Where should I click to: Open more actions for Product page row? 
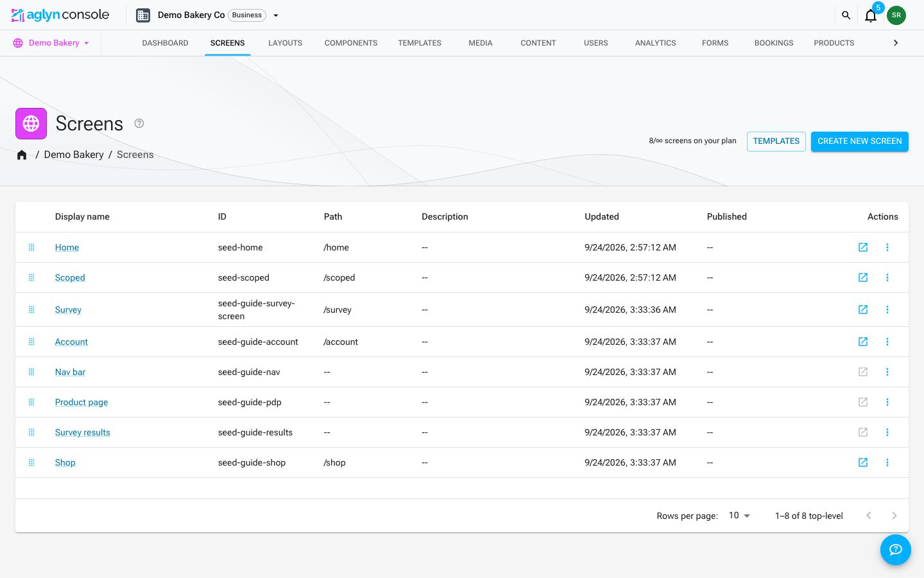887,402
